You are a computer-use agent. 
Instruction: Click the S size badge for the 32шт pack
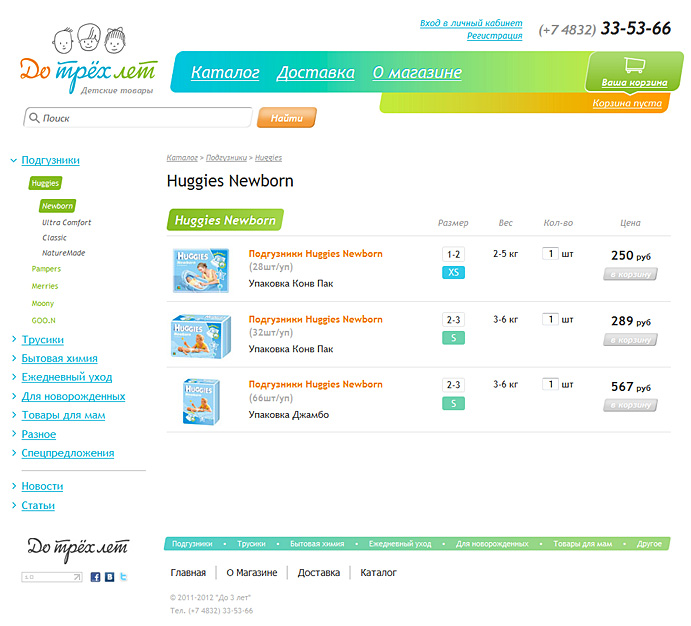453,338
